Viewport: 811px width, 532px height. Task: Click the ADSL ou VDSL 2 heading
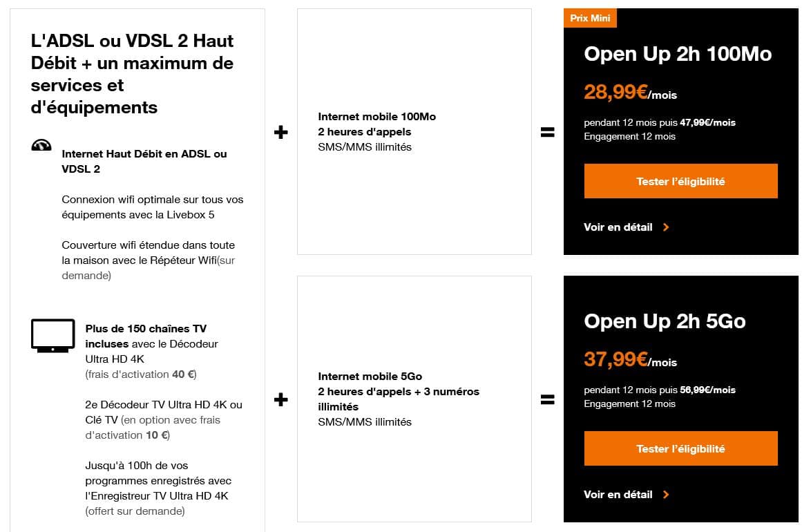133,74
